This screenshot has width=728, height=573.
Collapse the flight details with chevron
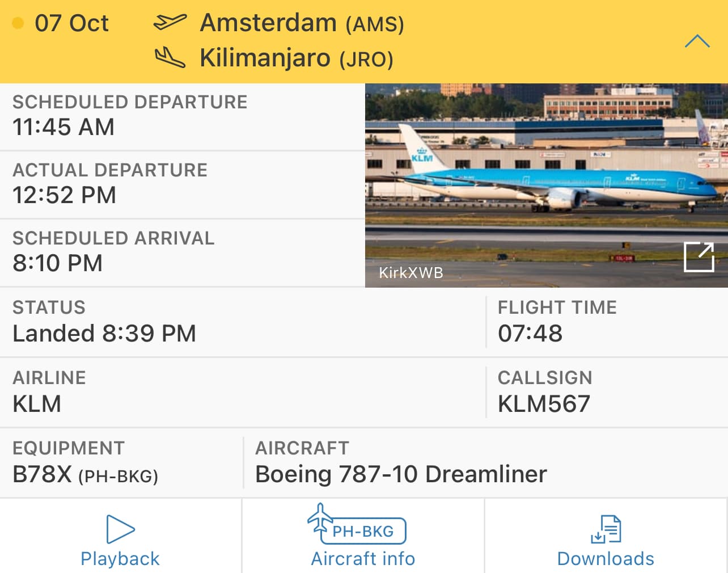tap(697, 41)
